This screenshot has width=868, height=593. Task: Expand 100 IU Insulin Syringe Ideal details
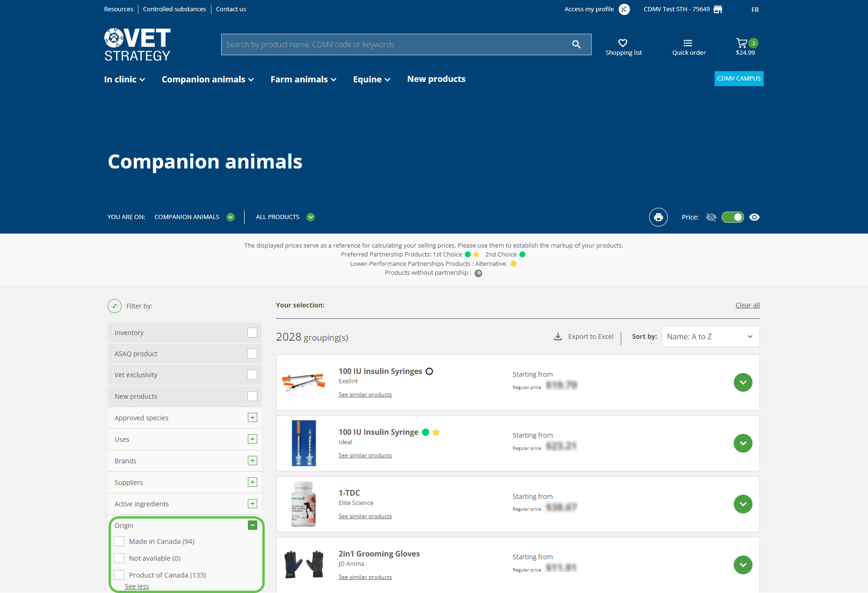(x=743, y=444)
